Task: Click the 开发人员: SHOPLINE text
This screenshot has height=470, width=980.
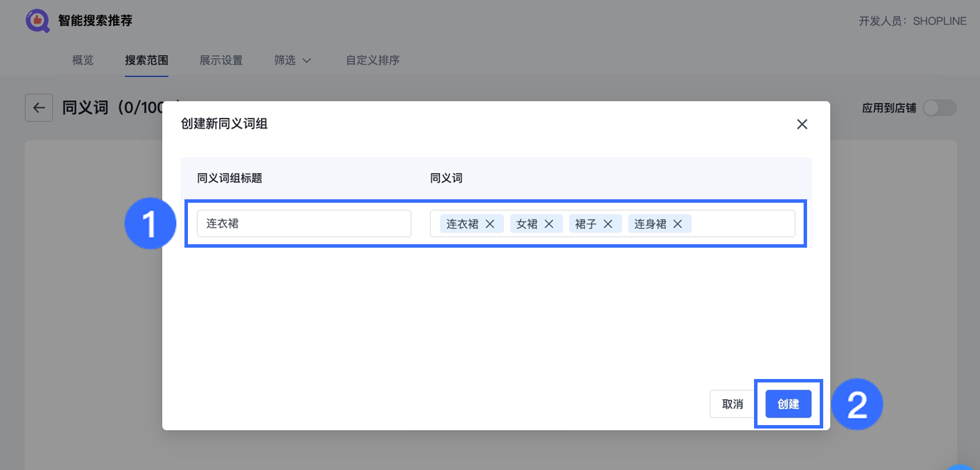Action: tap(912, 21)
